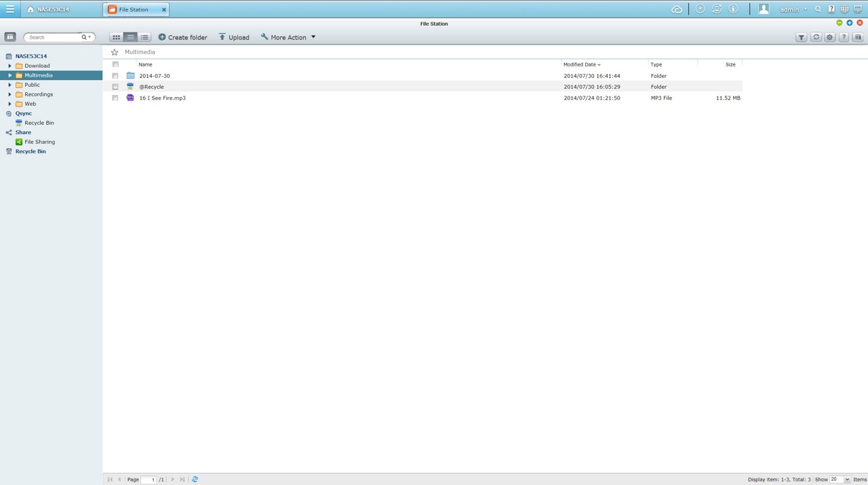868x485 pixels.
Task: Refresh the file list from toolbar
Action: (x=816, y=37)
